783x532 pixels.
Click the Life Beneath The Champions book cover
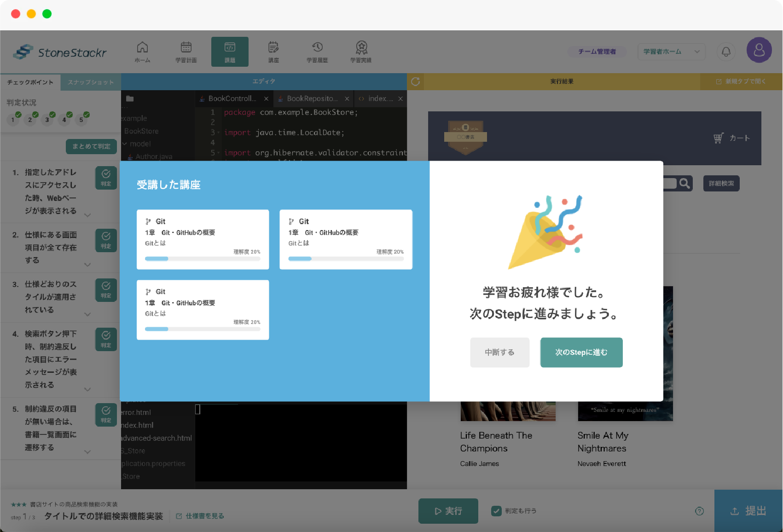508,411
